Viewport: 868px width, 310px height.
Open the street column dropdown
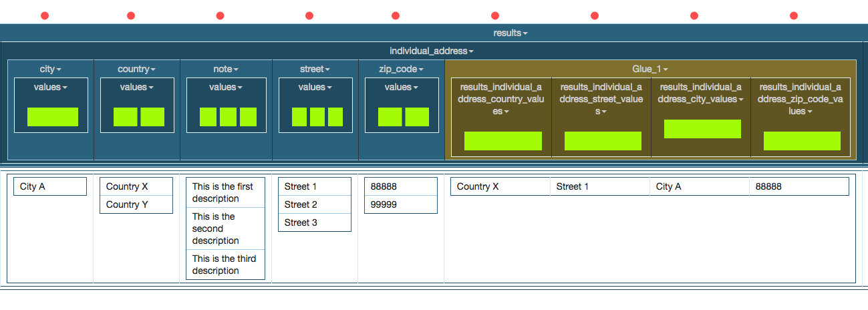coord(315,69)
